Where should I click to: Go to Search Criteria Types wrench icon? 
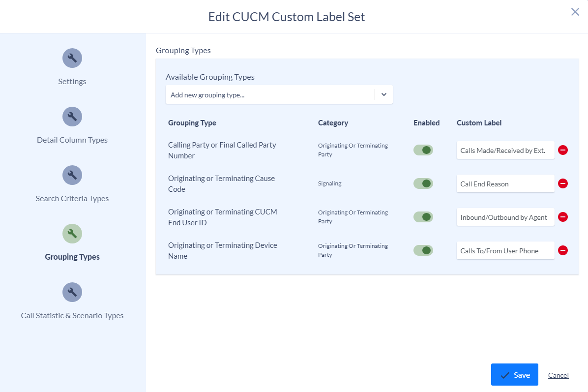pos(72,175)
